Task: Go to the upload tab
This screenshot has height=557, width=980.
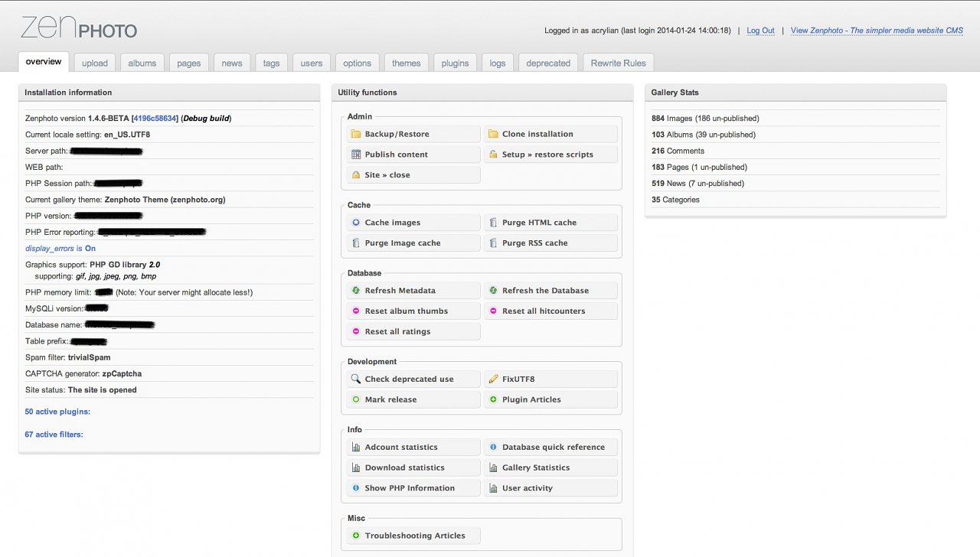Action: [94, 63]
